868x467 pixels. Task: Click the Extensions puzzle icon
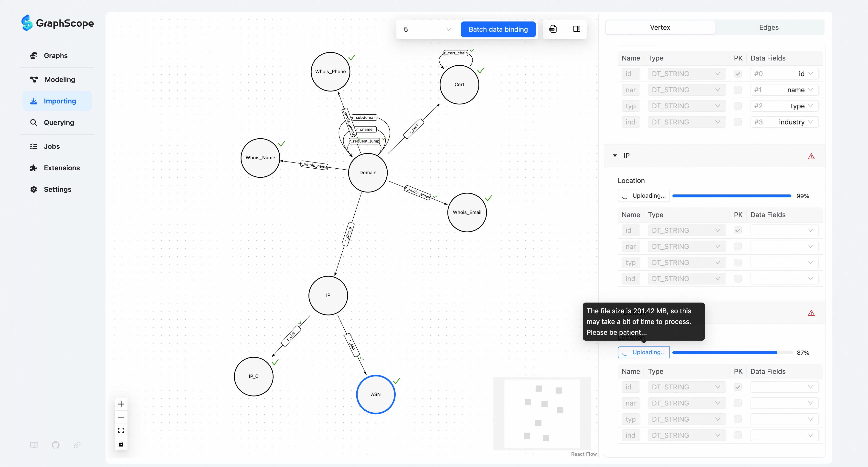pos(34,168)
